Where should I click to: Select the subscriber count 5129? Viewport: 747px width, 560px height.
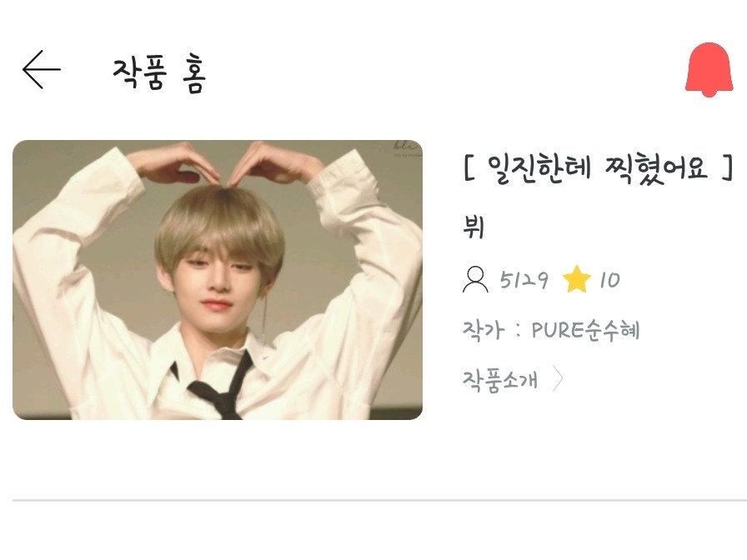(x=524, y=280)
